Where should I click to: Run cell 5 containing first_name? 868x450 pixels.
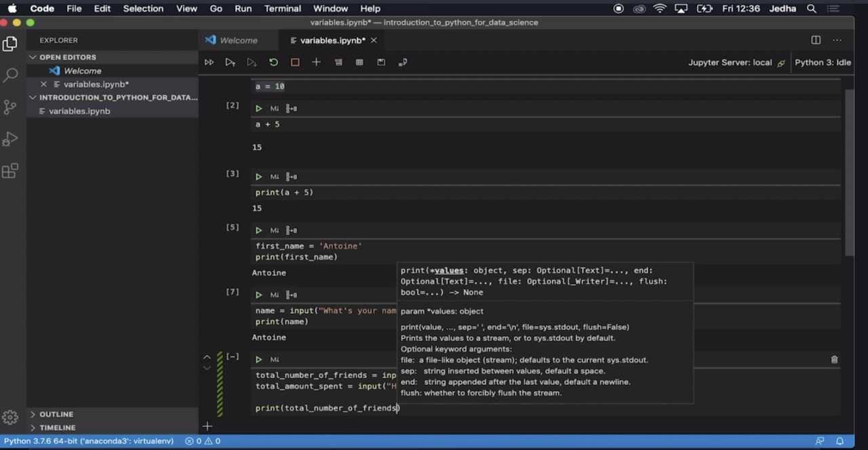(258, 230)
